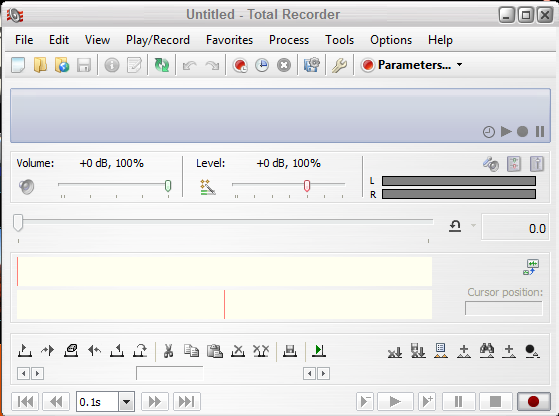The height and width of the screenshot is (416, 559).
Task: Click the edit tags notepad icon
Action: click(134, 65)
